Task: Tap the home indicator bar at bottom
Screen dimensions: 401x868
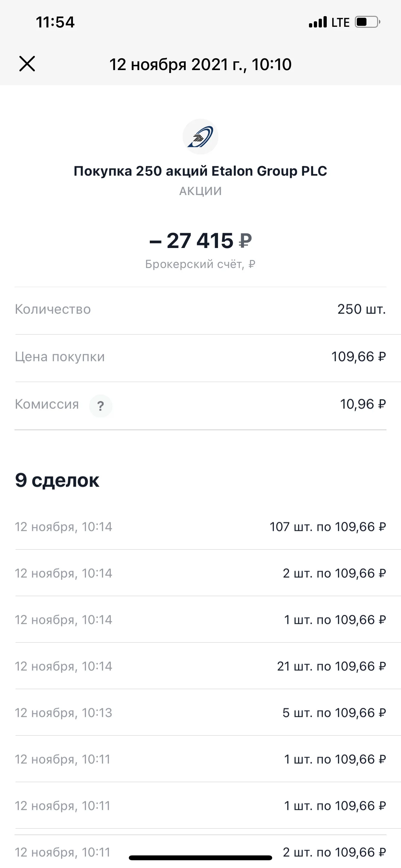Action: coord(200,858)
